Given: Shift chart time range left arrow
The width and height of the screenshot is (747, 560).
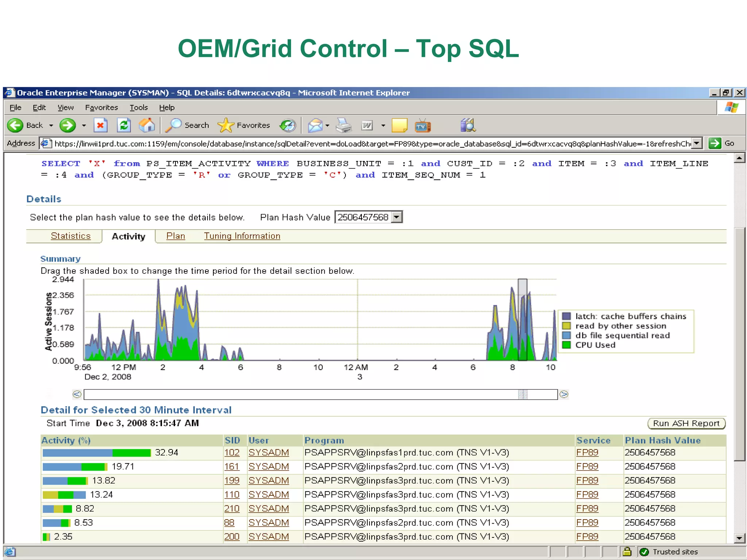Looking at the screenshot, I should click(x=77, y=394).
